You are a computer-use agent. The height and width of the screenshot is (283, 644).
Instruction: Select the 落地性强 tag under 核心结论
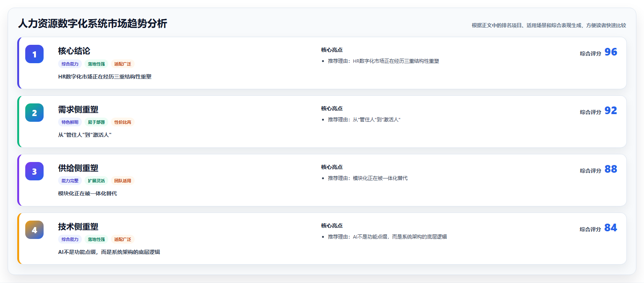coord(96,64)
